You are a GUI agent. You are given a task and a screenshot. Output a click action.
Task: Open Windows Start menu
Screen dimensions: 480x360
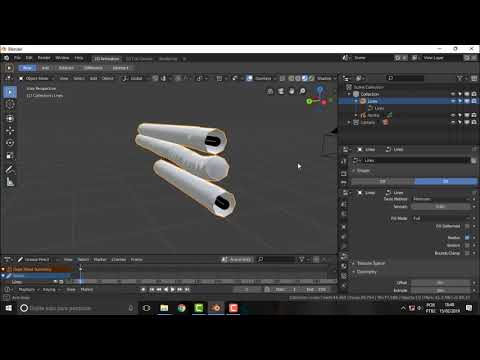coord(8,308)
